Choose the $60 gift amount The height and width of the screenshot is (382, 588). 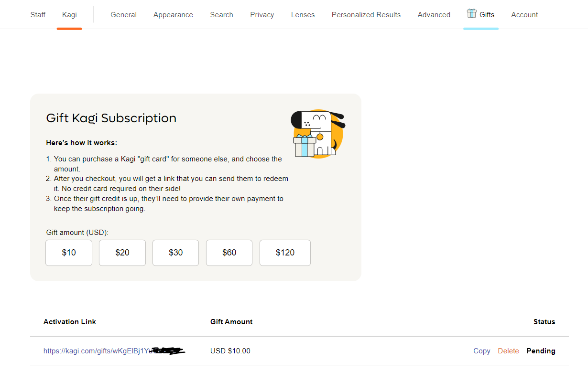(x=229, y=253)
